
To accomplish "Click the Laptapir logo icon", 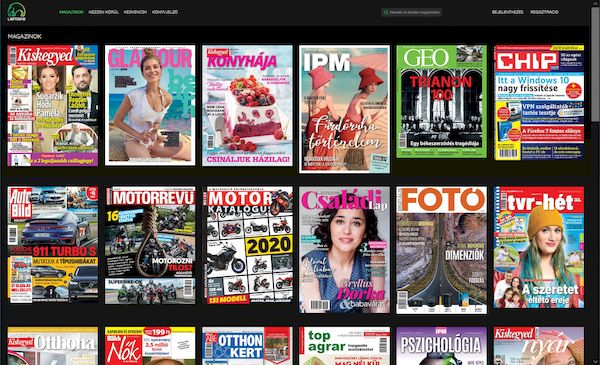I will click(x=16, y=12).
